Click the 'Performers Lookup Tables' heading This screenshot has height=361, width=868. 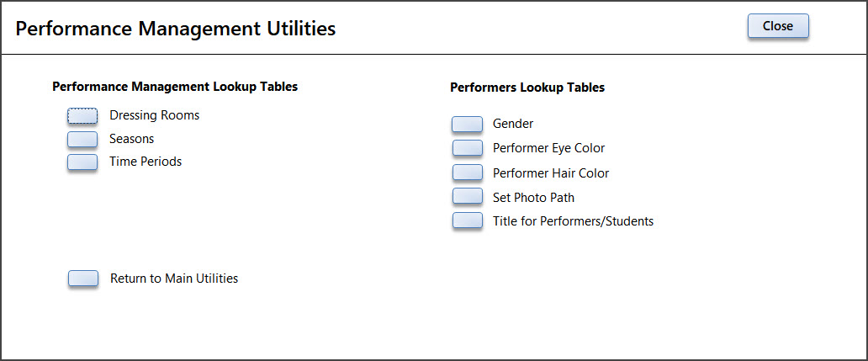coord(527,88)
